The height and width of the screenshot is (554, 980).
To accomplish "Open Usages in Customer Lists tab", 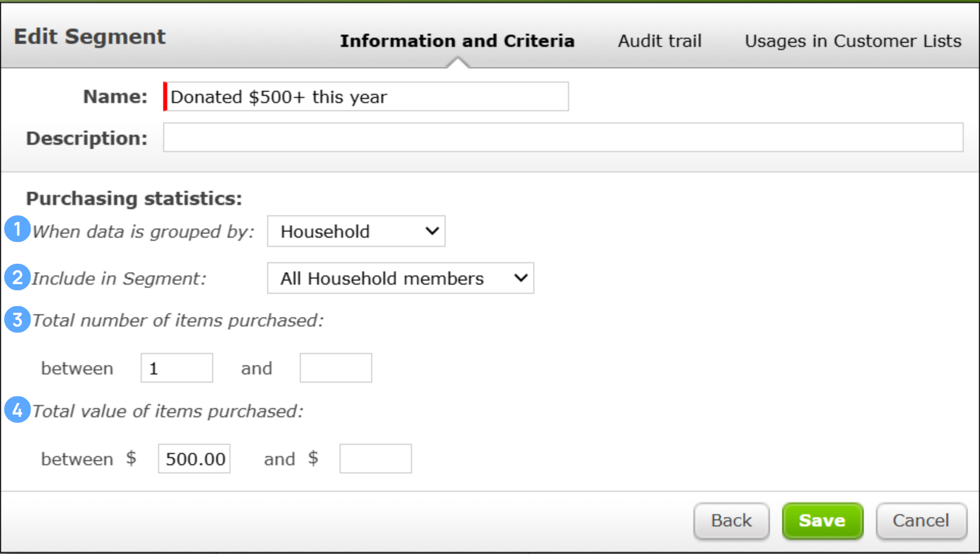I will [x=853, y=41].
